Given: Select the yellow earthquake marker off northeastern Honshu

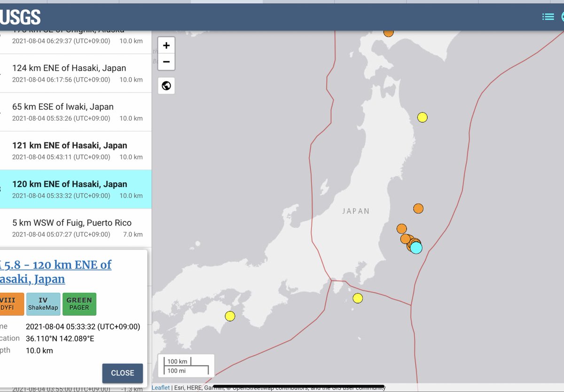Looking at the screenshot, I should [x=423, y=117].
